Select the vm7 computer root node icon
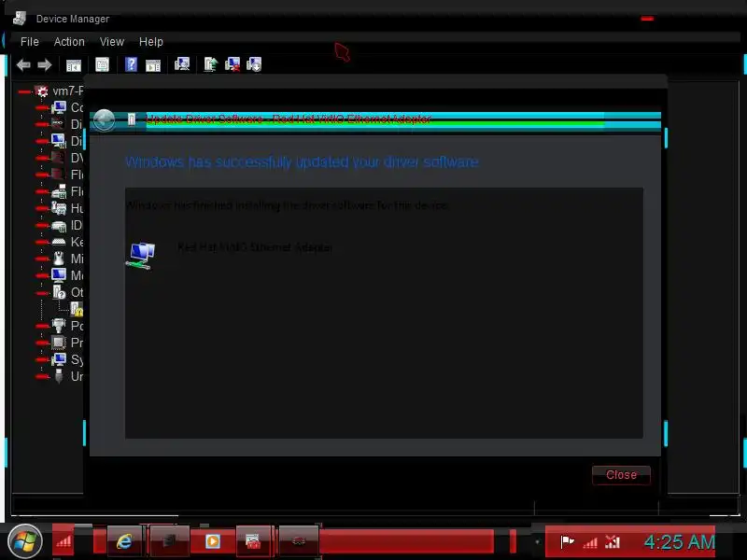This screenshot has width=747, height=560. pos(42,91)
